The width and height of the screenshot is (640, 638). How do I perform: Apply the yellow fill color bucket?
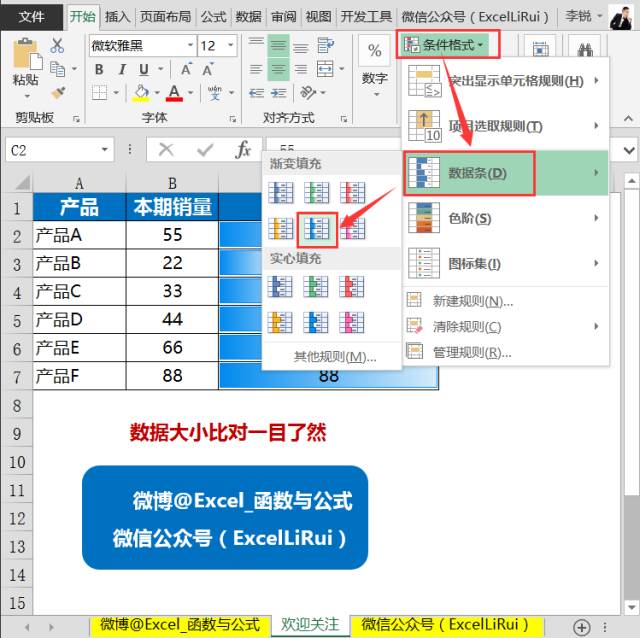[x=141, y=93]
